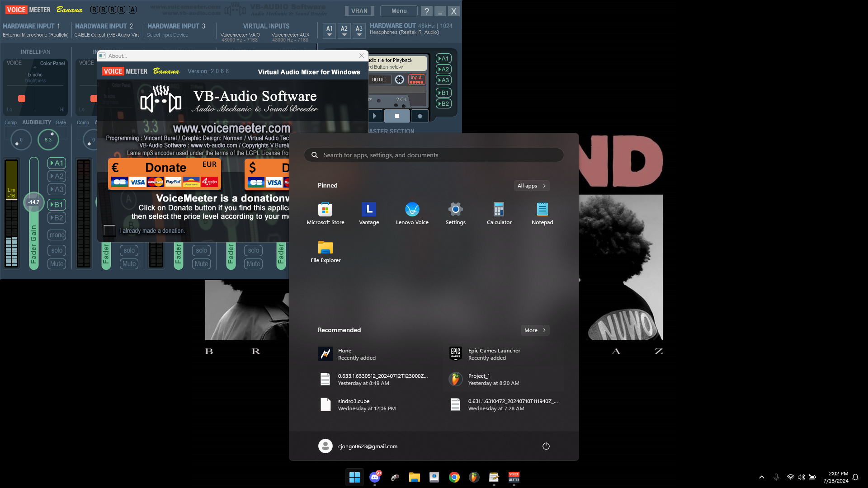Image resolution: width=868 pixels, height=488 pixels.
Task: Expand More recommended items
Action: coord(535,330)
